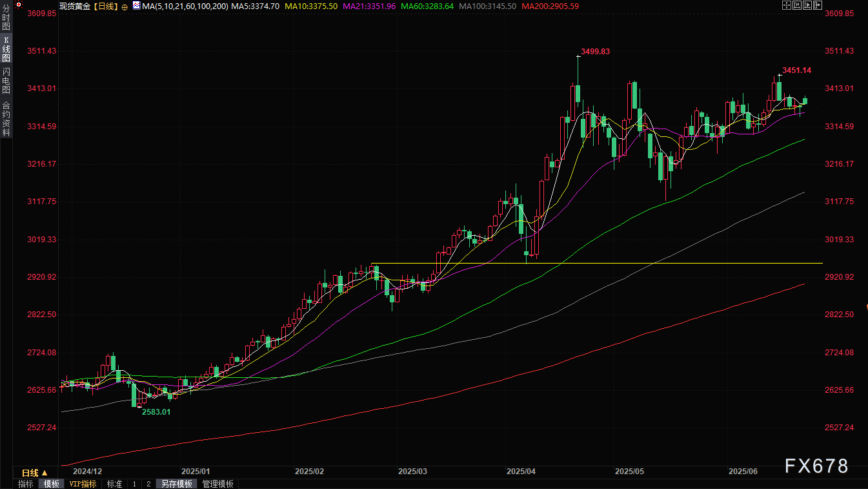
Task: Open the 闪电图 side tab
Action: pyautogui.click(x=6, y=81)
